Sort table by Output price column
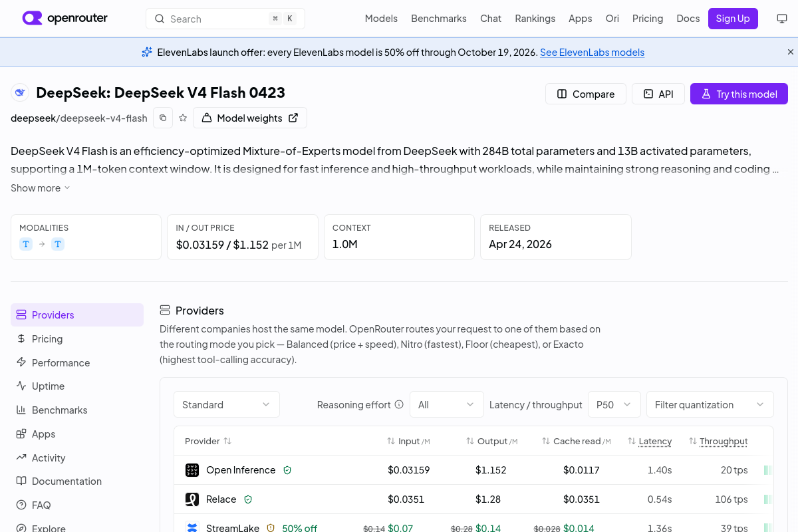798x532 pixels. pyautogui.click(x=491, y=441)
